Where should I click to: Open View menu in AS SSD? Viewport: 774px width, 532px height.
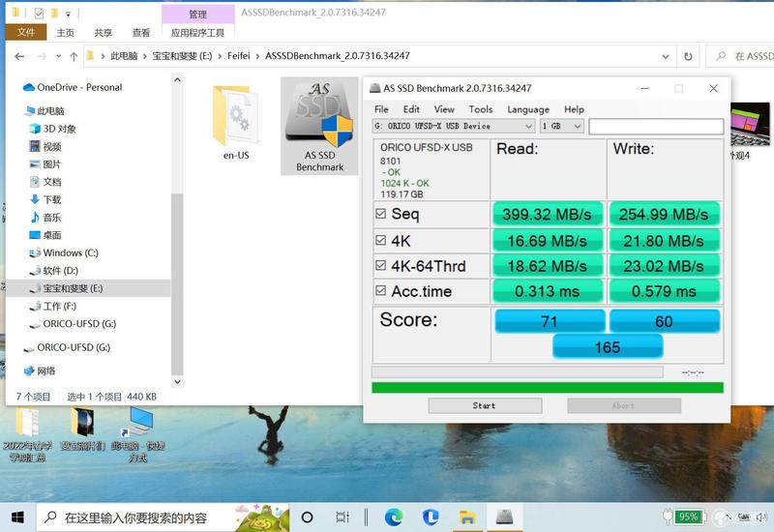click(x=444, y=109)
